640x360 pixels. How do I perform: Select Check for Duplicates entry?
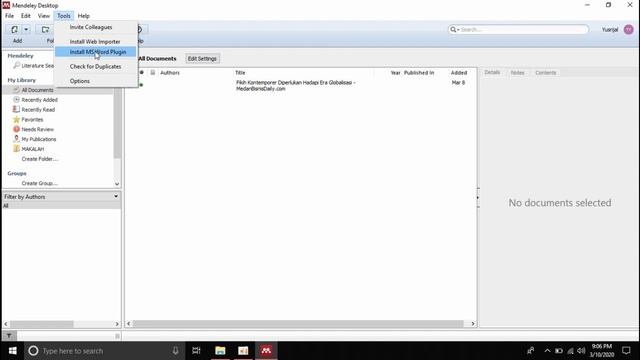tap(95, 66)
